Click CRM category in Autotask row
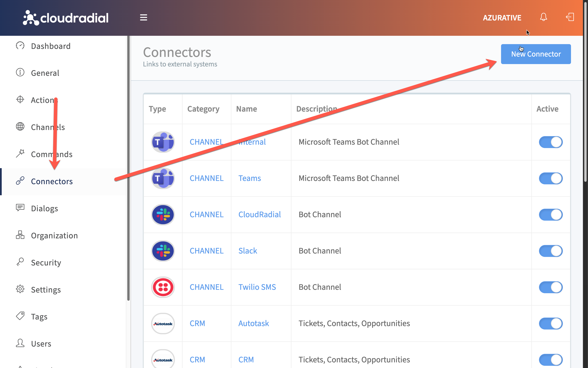588x368 pixels. (197, 323)
